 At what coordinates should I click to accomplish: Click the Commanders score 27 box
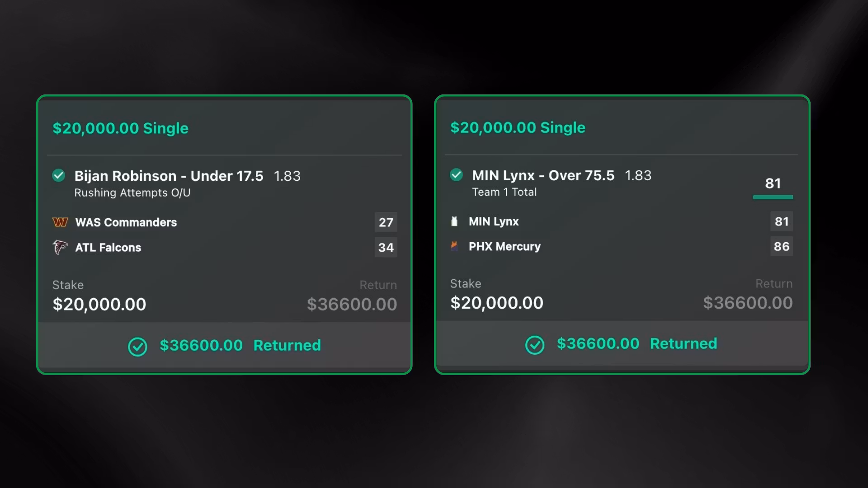coord(386,222)
